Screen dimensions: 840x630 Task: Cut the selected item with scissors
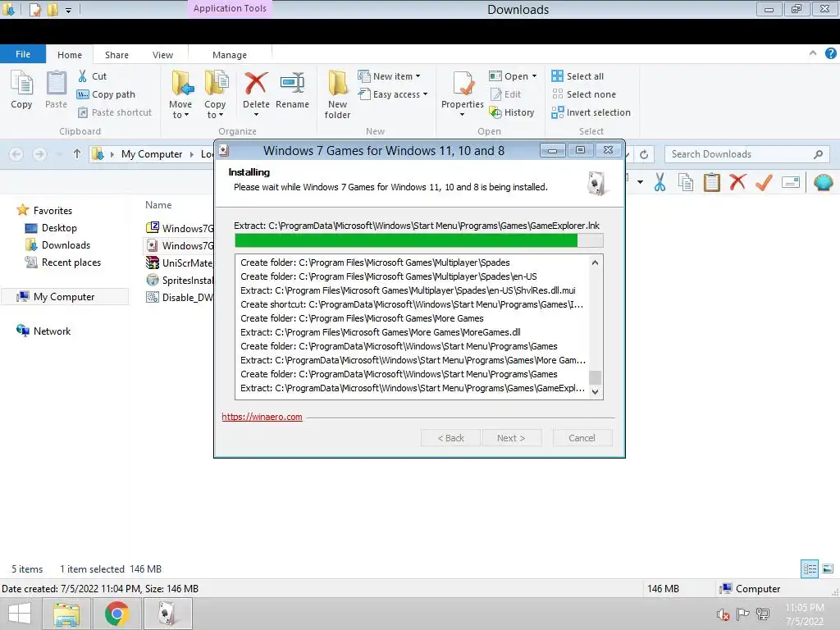(x=92, y=76)
